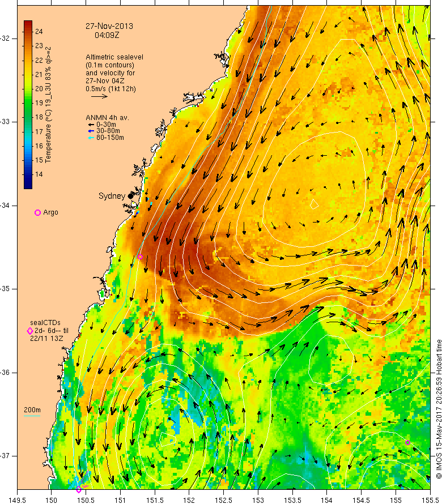Click the black 0-30m ANMN arrow symbol
This screenshot has width=442, height=504.
coord(91,125)
